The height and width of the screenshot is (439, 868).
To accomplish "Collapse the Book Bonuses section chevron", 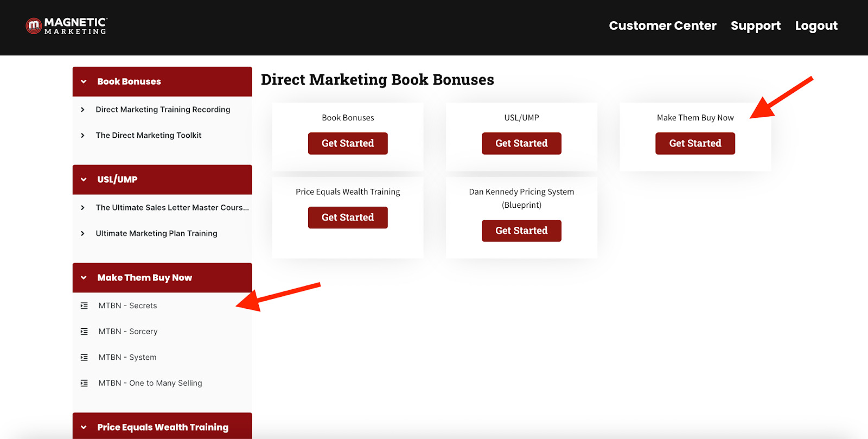I will coord(84,81).
